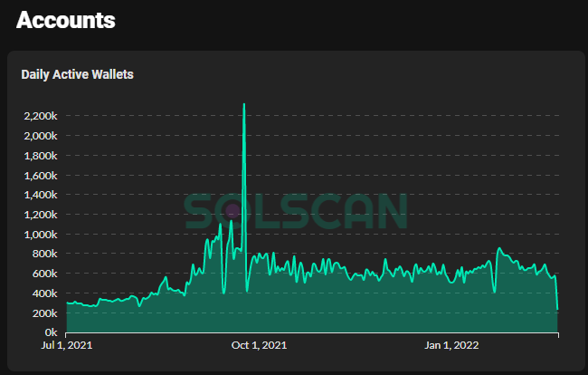The height and width of the screenshot is (375, 588).
Task: Click the tallest spike peak on chart
Action: tap(244, 105)
